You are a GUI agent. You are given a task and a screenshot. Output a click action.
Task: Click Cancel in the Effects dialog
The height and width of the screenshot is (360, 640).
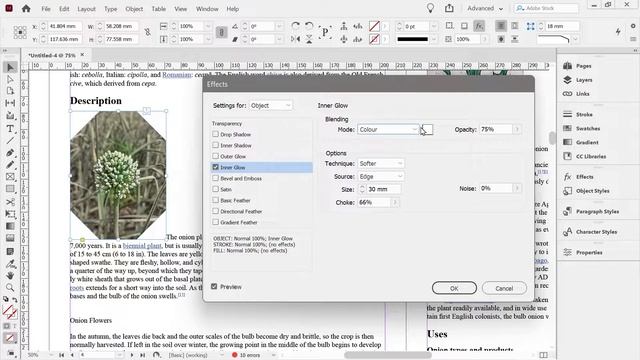pyautogui.click(x=504, y=288)
